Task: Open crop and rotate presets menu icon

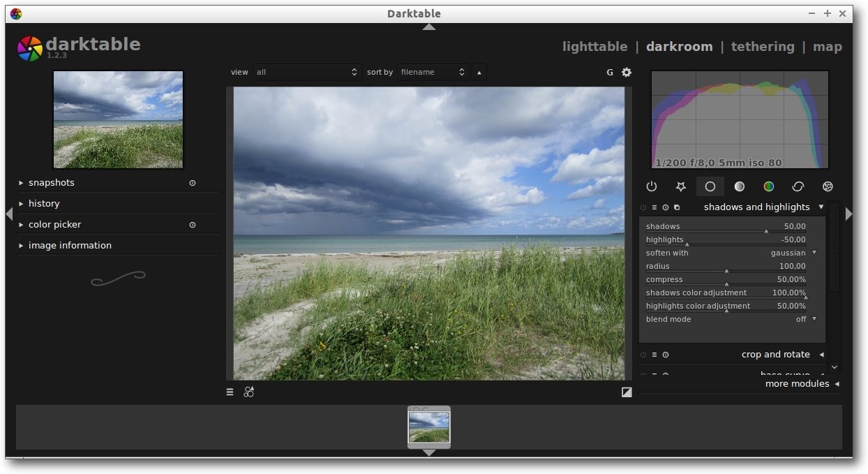Action: (x=654, y=355)
